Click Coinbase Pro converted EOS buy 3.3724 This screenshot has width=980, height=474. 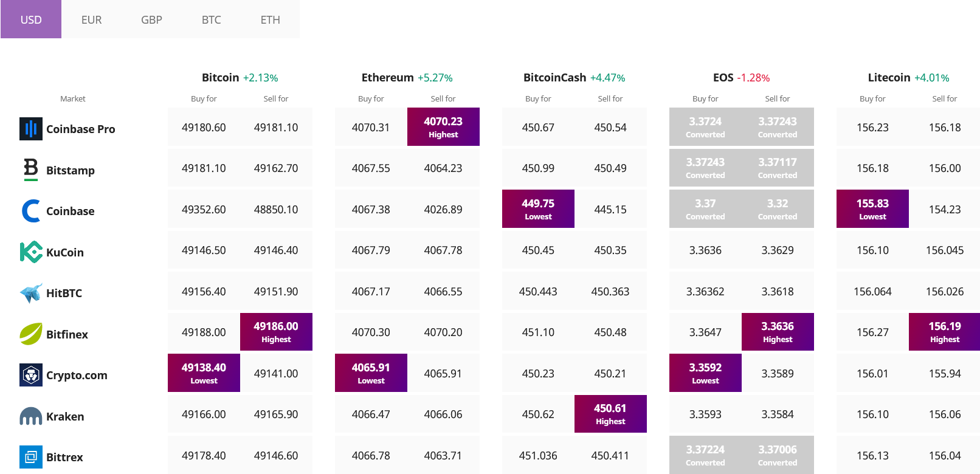tap(705, 127)
